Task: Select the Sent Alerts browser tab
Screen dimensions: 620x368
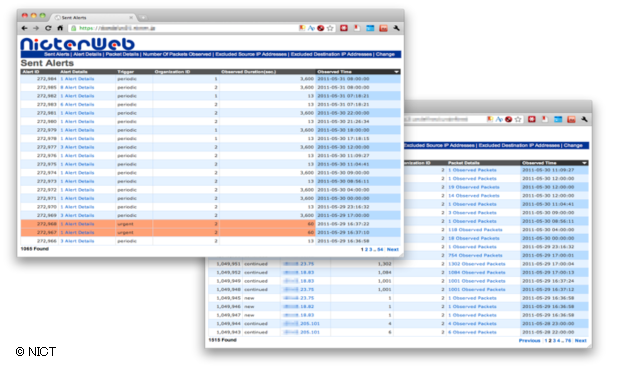Action: point(93,17)
